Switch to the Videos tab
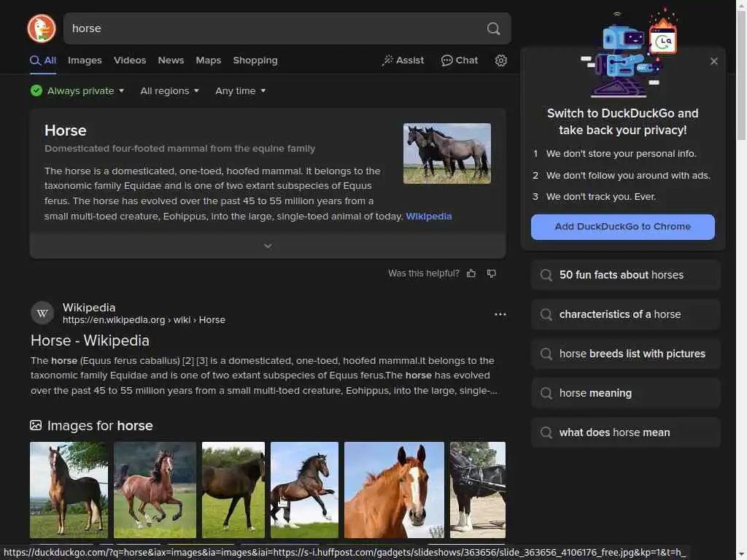This screenshot has height=560, width=747. (x=130, y=61)
